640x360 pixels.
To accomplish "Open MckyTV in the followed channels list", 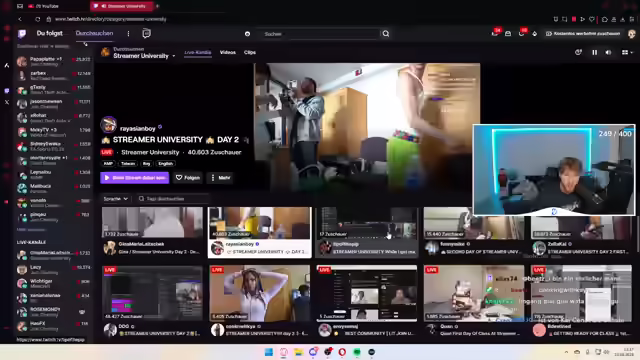I will 53,132.
